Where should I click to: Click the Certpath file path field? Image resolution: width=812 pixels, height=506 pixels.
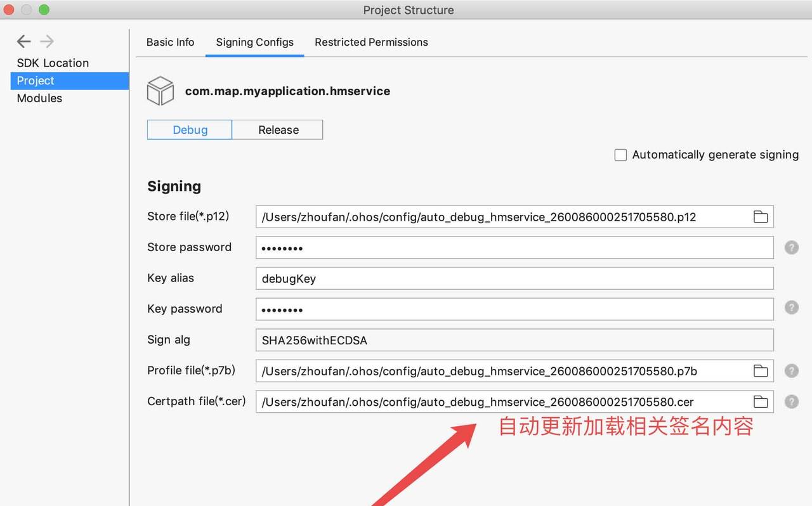(x=514, y=402)
